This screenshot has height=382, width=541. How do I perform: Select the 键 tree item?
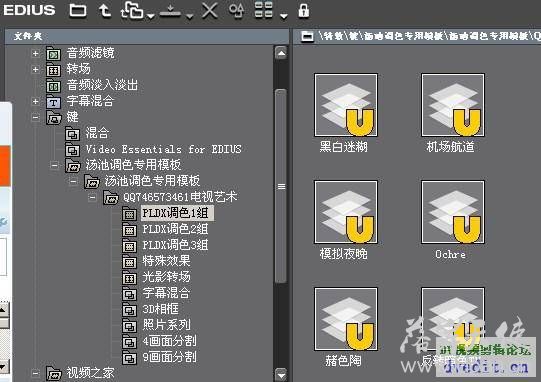[72, 117]
